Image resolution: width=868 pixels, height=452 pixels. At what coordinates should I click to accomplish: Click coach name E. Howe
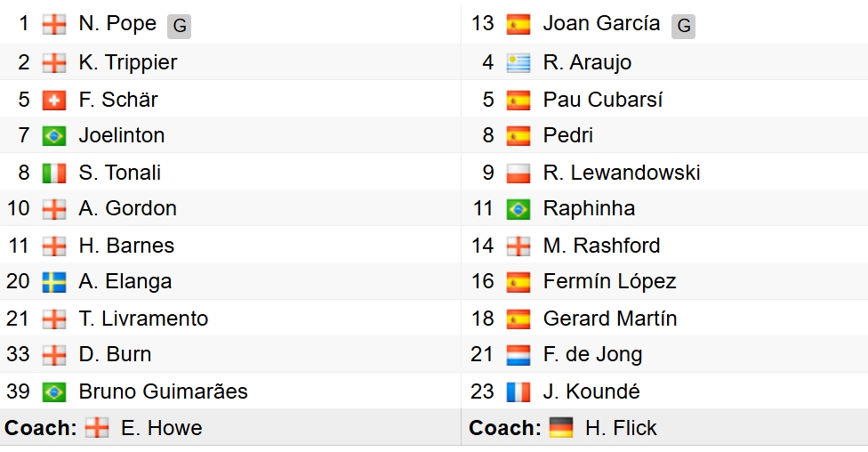point(161,428)
